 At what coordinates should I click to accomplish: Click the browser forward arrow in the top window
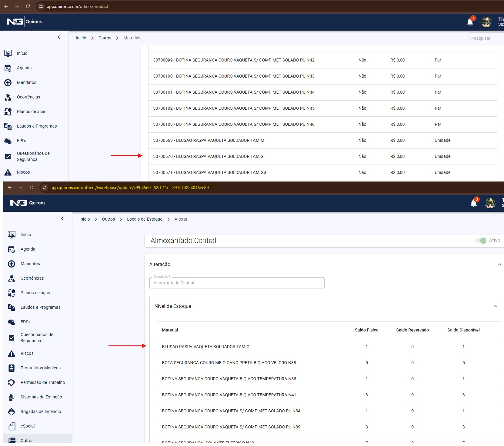[x=17, y=6]
